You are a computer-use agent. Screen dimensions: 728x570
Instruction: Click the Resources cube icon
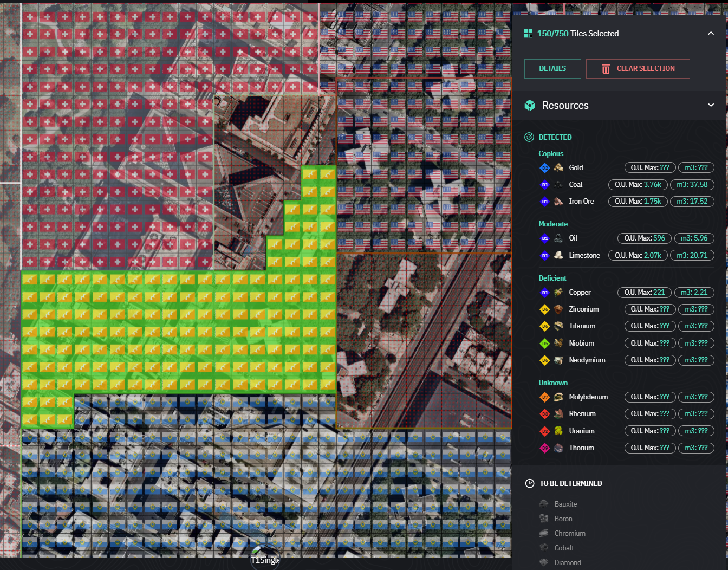pyautogui.click(x=530, y=106)
